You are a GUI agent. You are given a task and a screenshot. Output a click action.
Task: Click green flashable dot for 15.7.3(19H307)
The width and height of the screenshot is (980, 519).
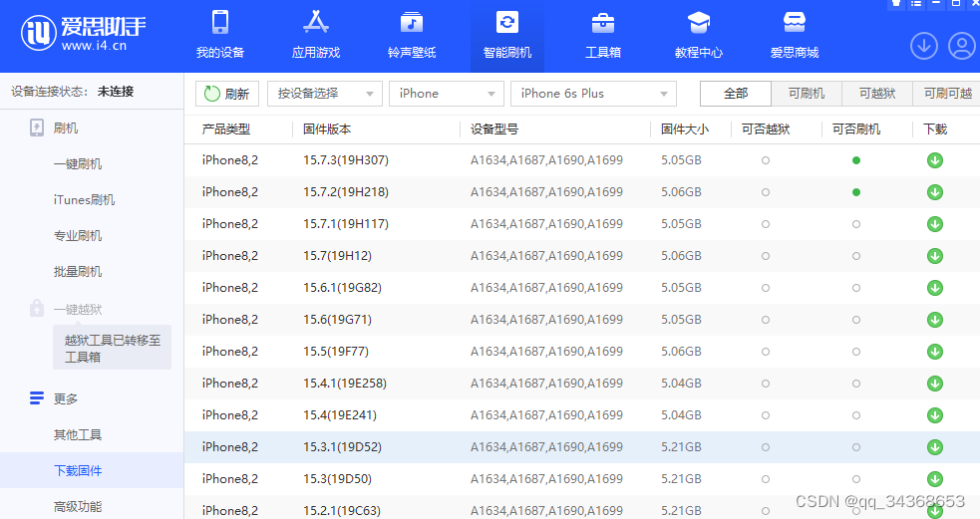[856, 160]
